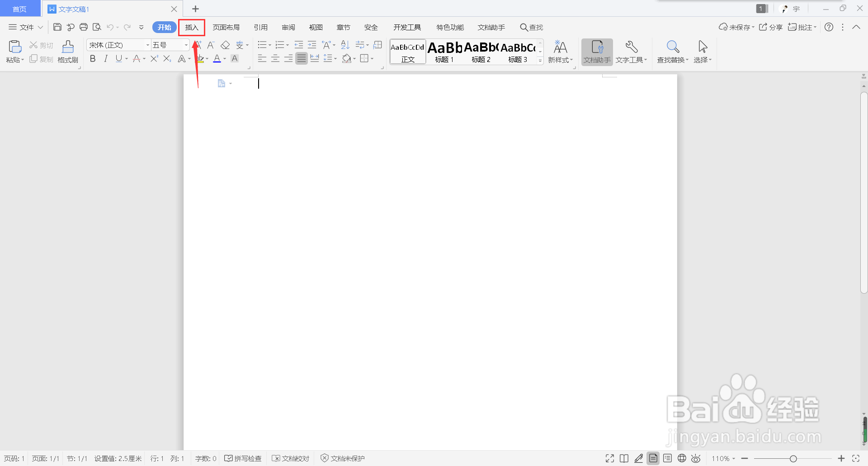Open the Insert (插入) tab
Viewport: 868px width, 466px height.
[x=192, y=27]
